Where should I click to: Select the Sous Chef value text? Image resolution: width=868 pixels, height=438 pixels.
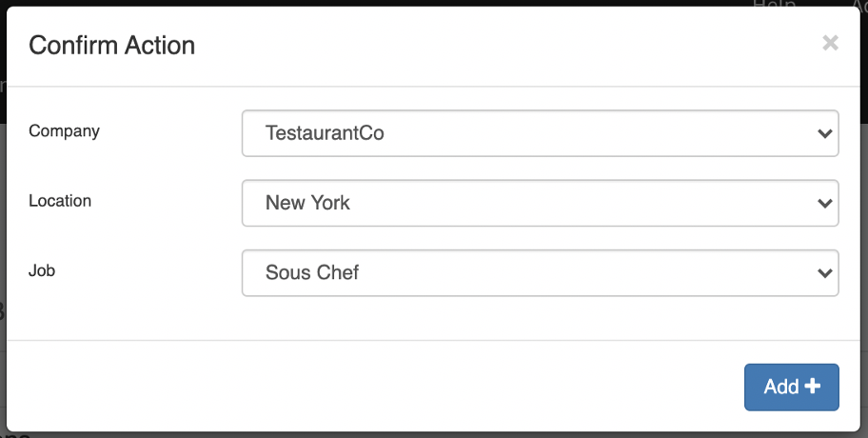pos(311,273)
